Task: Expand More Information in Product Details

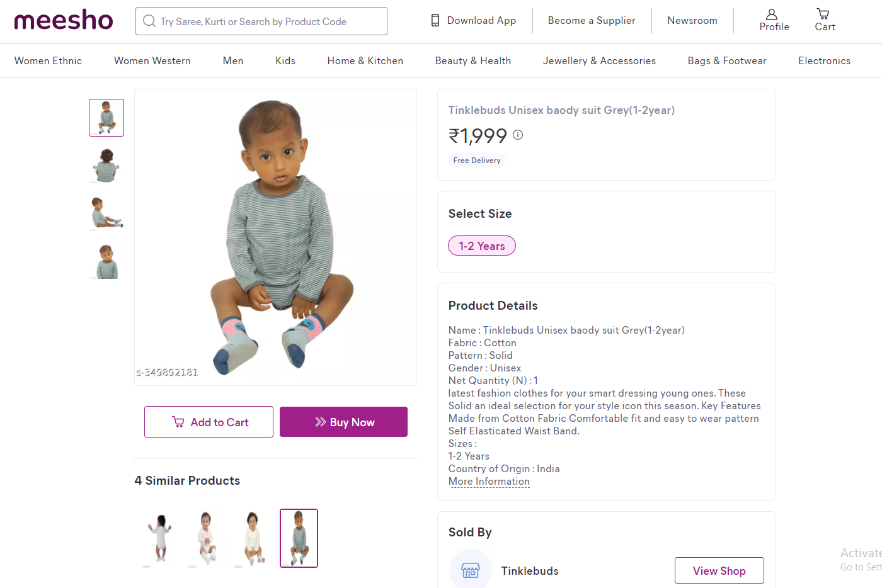Action: tap(489, 482)
